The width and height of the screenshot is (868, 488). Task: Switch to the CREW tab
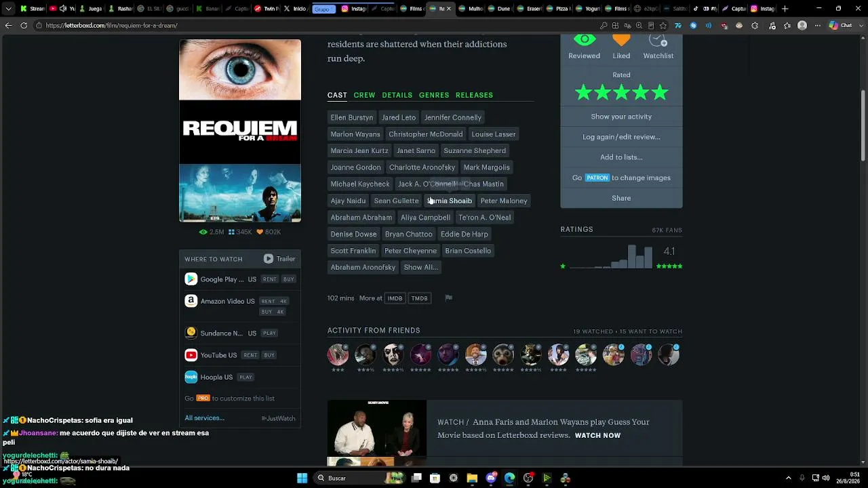click(364, 95)
